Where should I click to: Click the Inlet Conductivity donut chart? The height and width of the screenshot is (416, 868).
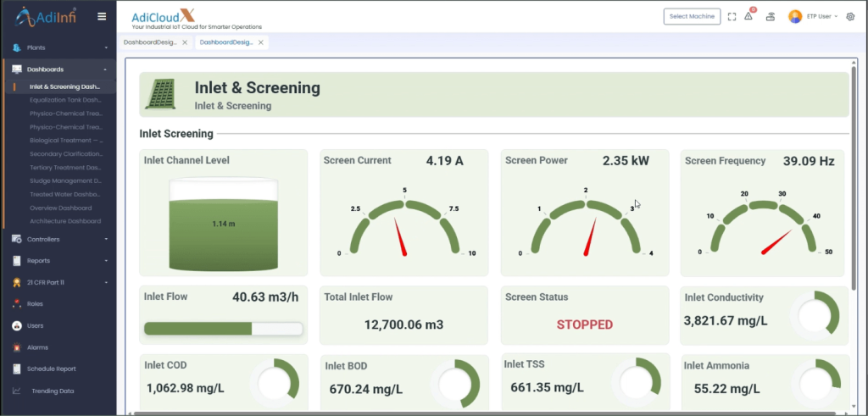pos(815,313)
